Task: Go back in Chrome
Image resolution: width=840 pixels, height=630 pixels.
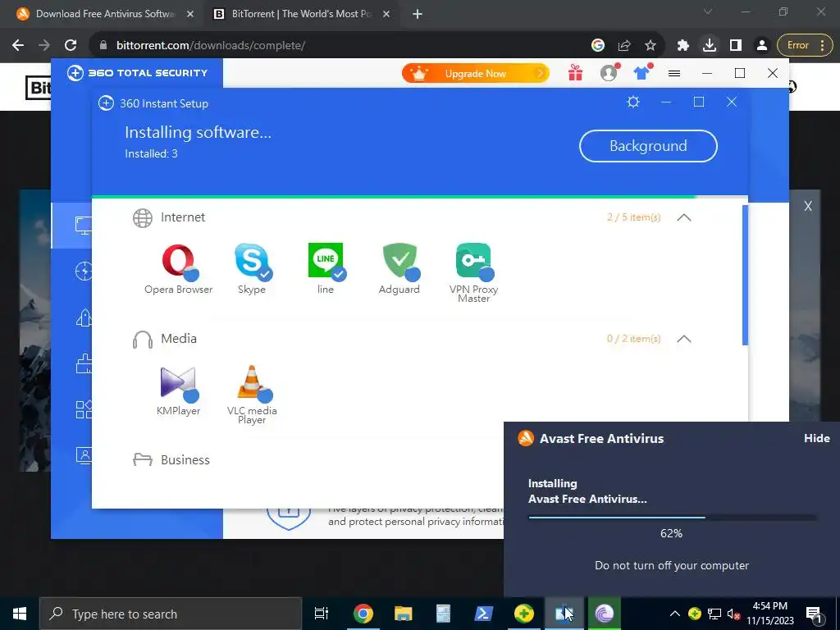Action: coord(18,46)
